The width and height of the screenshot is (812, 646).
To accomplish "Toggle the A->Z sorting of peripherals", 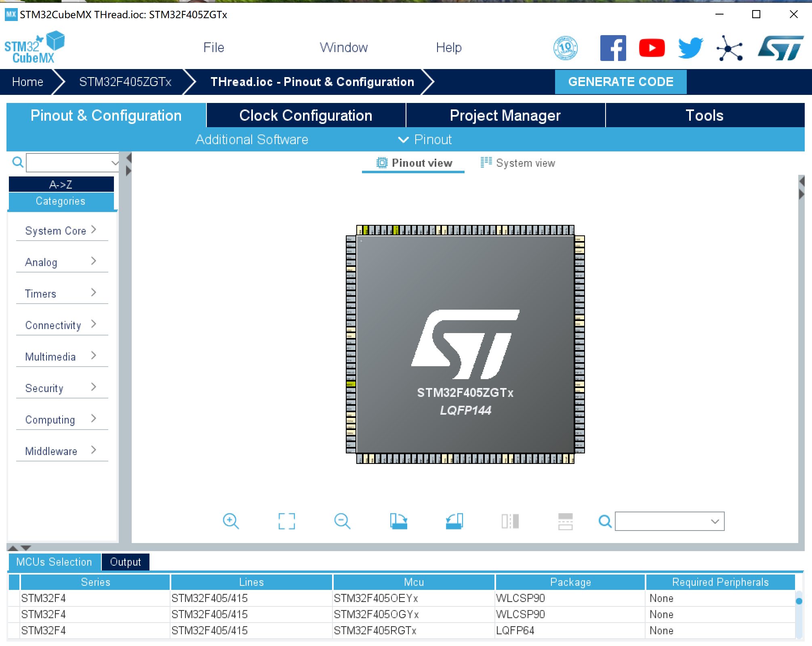I will (x=61, y=184).
